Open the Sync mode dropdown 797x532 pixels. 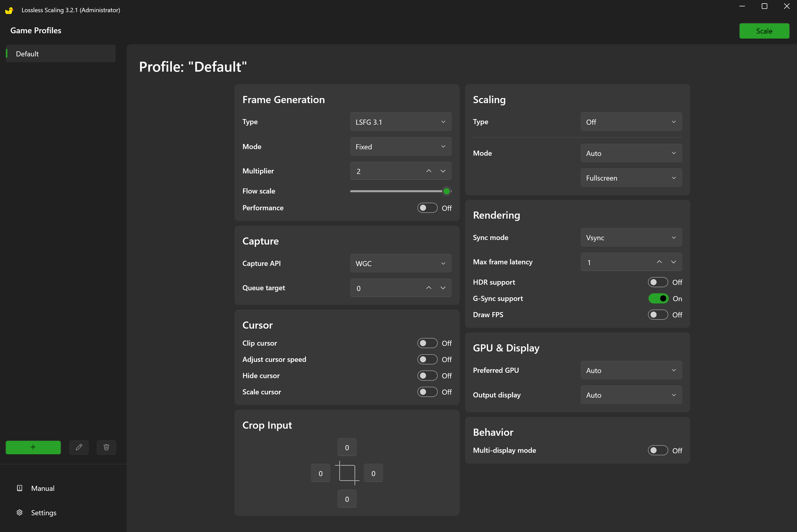point(631,237)
